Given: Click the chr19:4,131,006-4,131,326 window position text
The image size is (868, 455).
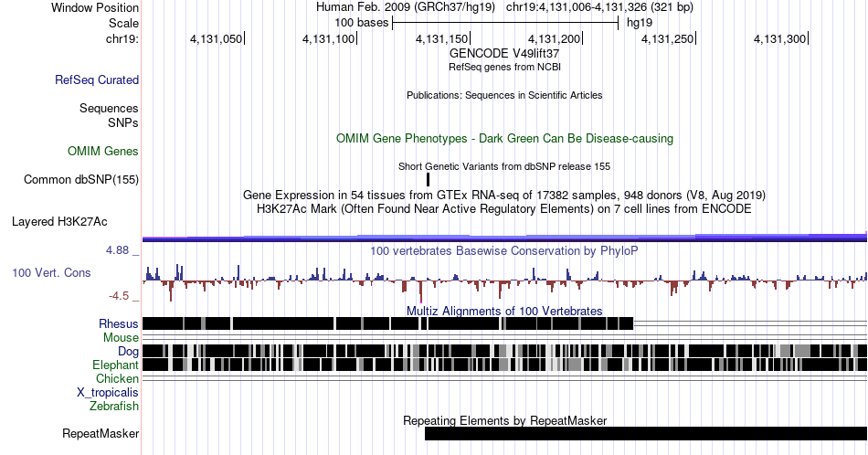Looking at the screenshot, I should click(x=599, y=7).
